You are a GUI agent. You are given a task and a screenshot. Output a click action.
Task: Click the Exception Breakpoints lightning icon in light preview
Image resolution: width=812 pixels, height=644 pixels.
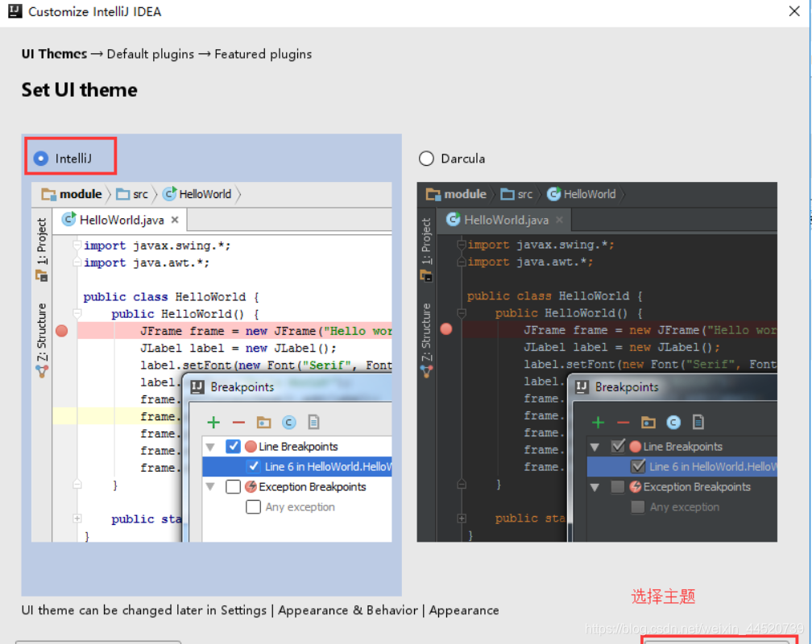(251, 487)
